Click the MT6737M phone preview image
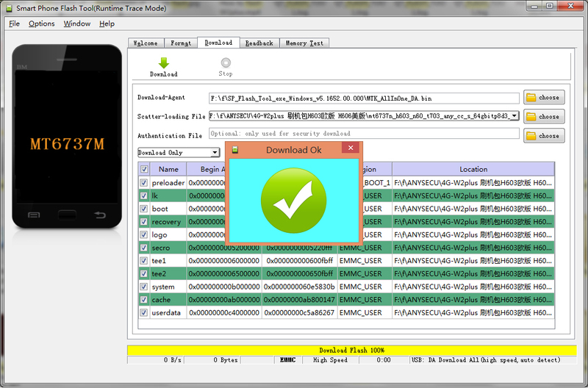The height and width of the screenshot is (388, 588). click(67, 137)
